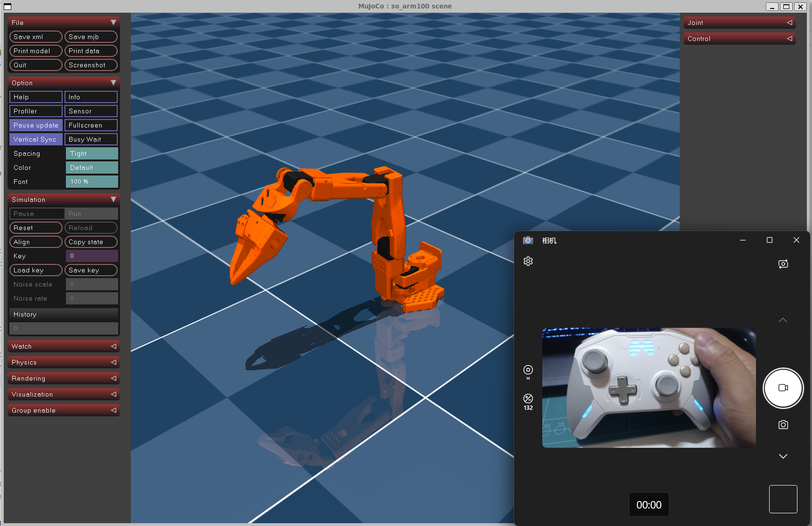Toggle Sensor option
Screen dimensions: 812x526
(x=91, y=111)
